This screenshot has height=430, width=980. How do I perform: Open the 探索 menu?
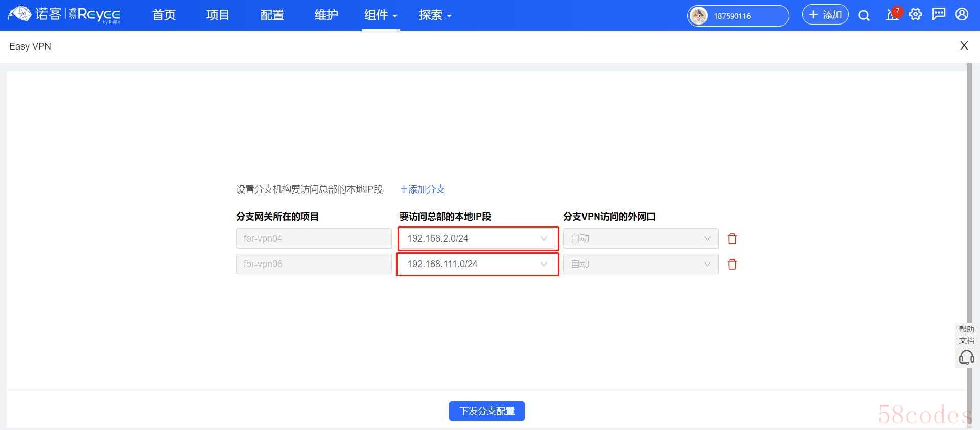[x=434, y=15]
